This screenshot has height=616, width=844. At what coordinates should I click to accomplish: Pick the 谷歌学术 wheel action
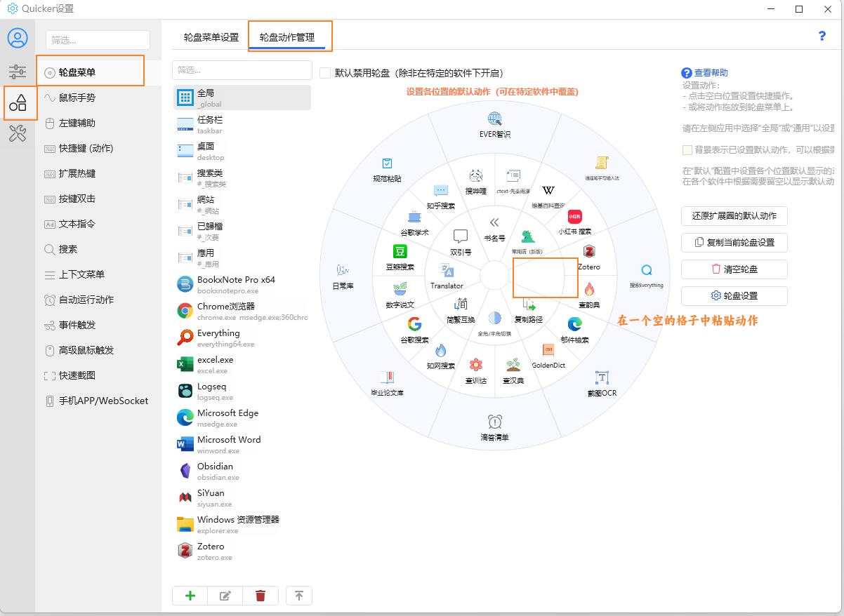414,223
